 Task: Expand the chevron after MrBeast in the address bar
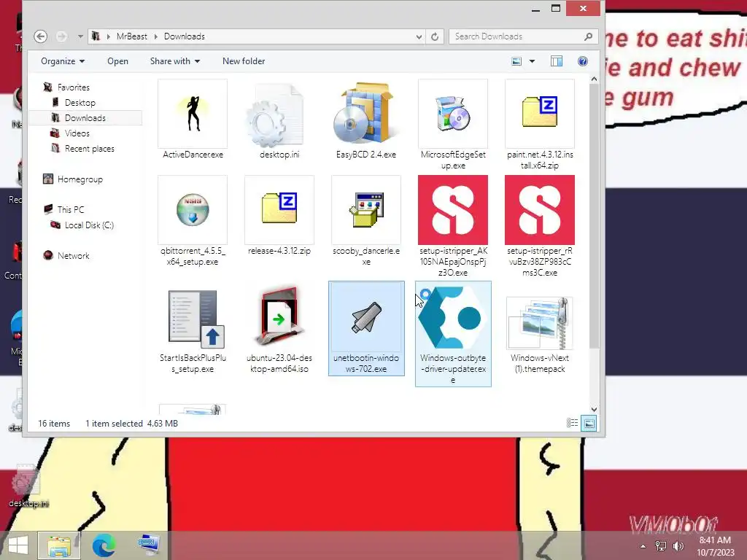click(156, 36)
